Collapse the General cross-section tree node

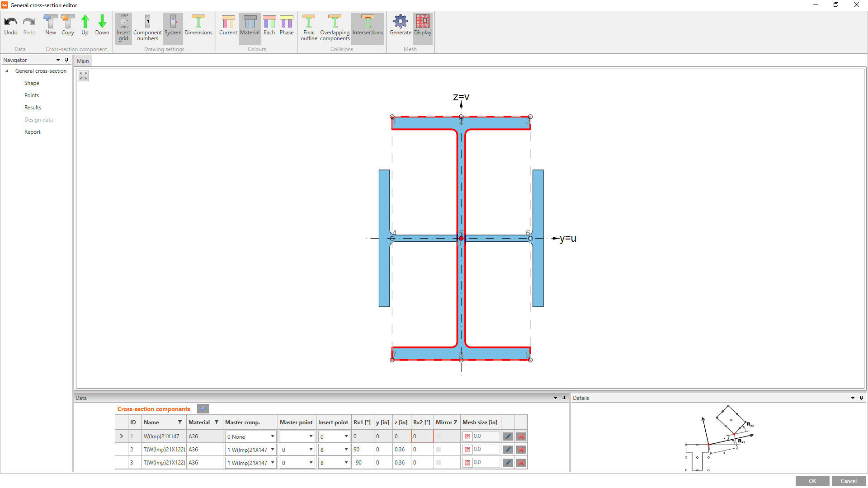[x=7, y=71]
